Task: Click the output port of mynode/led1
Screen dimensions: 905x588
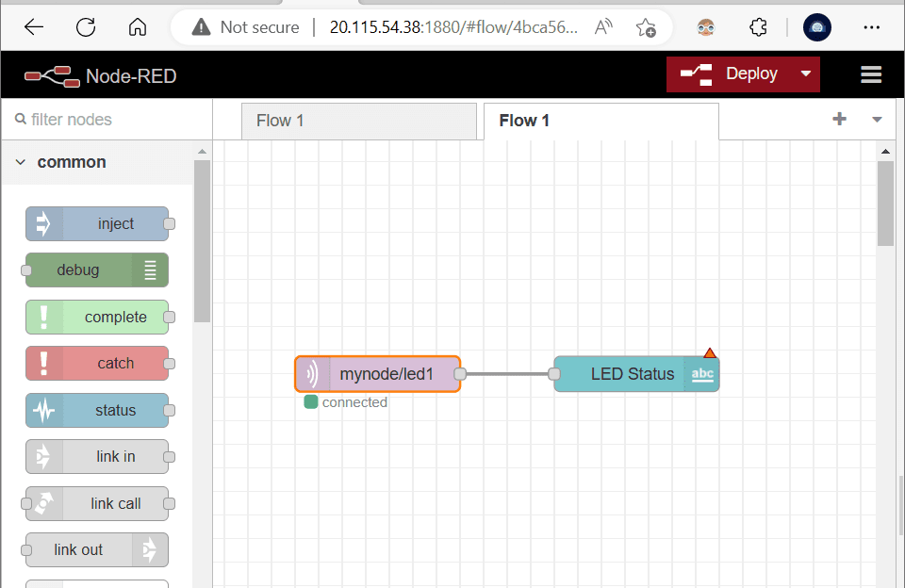Action: point(460,374)
